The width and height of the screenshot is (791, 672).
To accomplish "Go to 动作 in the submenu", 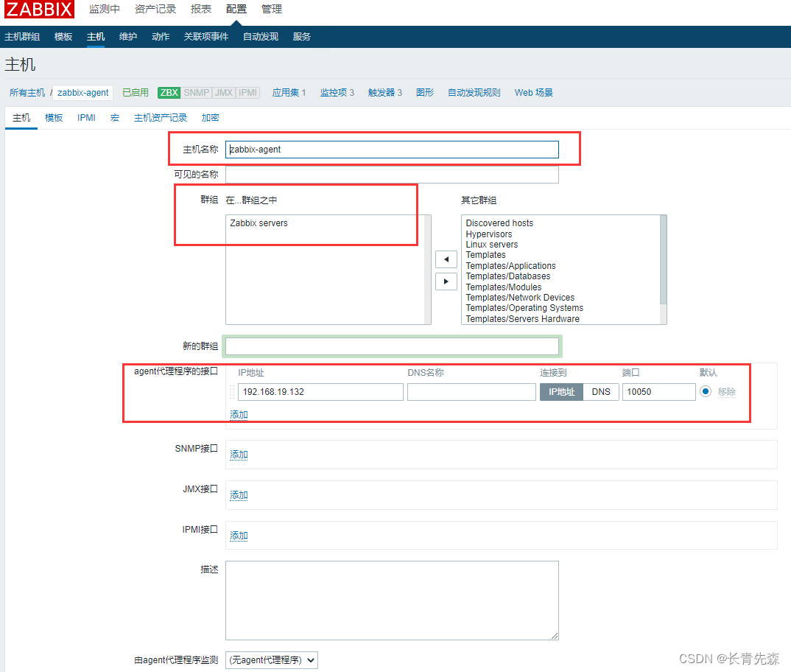I will tap(161, 37).
